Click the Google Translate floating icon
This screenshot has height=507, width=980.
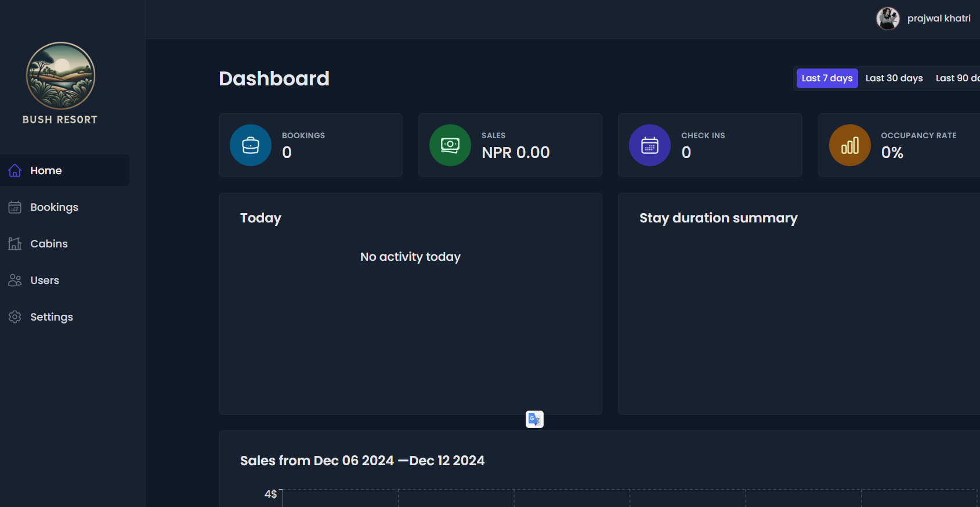pos(534,419)
